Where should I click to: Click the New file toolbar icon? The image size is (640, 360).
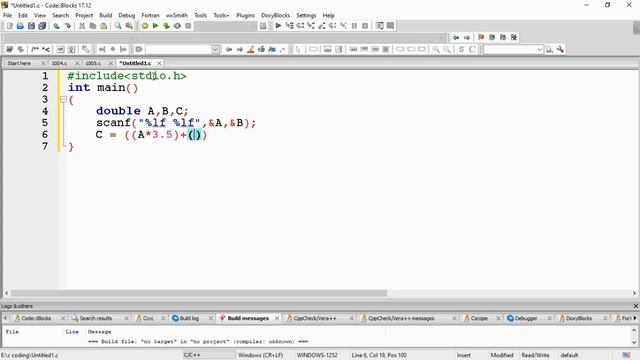[9, 26]
